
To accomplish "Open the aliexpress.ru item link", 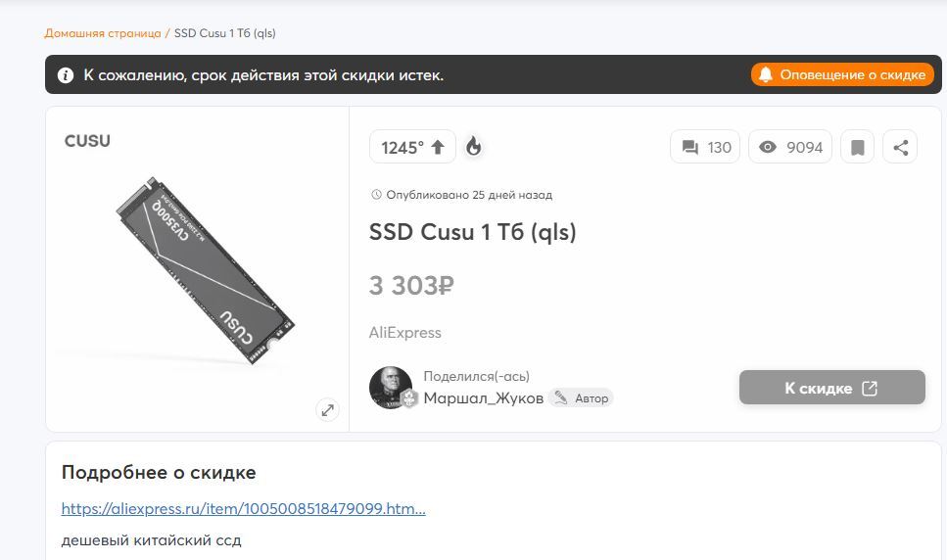I will point(244,509).
